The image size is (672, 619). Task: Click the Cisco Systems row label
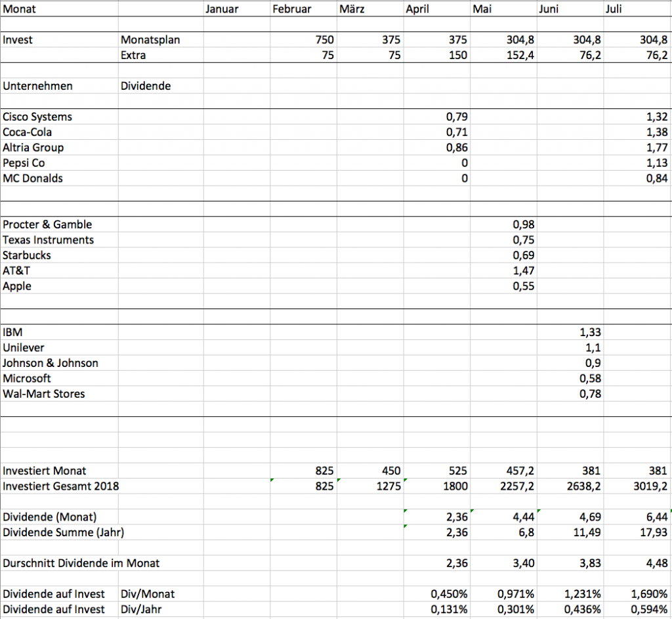click(x=37, y=117)
